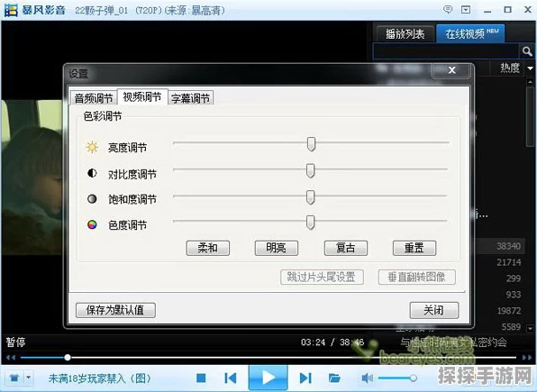Switch to the 播放列表 tab
Screen dimensions: 537x392
pos(405,34)
